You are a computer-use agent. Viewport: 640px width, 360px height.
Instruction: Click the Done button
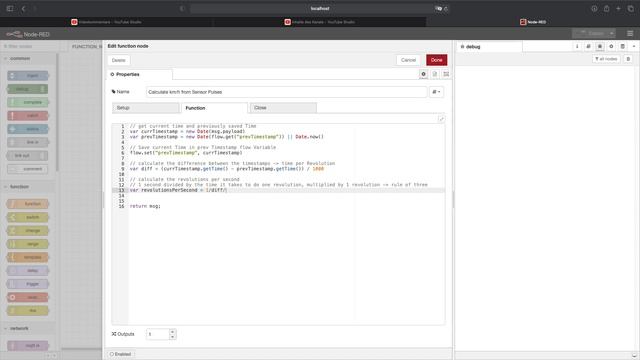pos(436,60)
